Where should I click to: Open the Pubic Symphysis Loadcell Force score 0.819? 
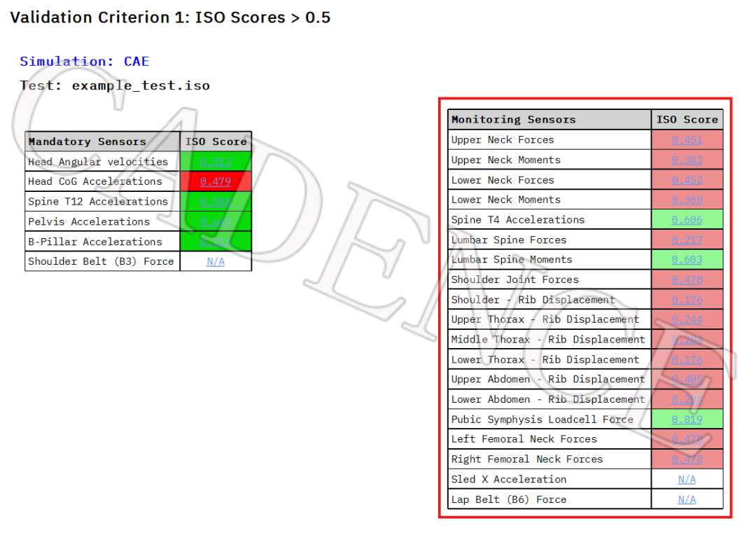687,420
